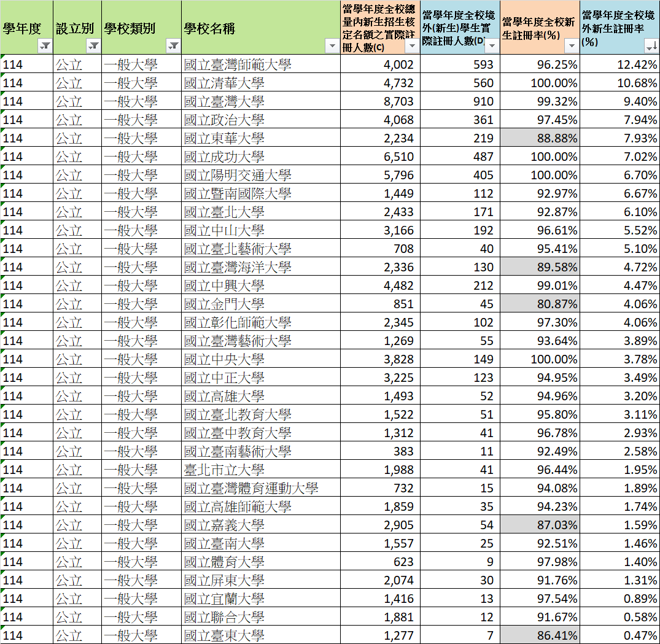Select the 國立清華大學 name cell
Image resolution: width=660 pixels, height=644 pixels.
(261, 83)
